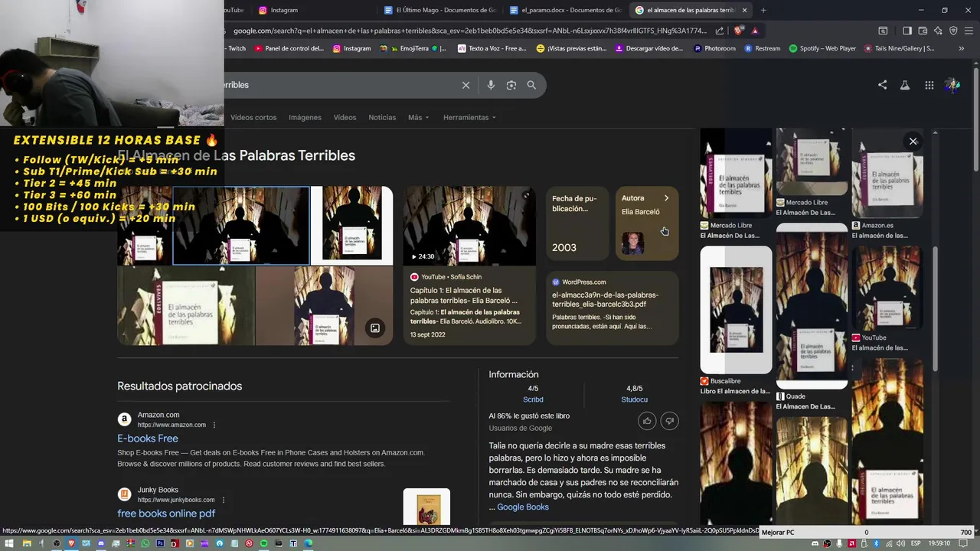Image resolution: width=980 pixels, height=551 pixels.
Task: Open the Google apps grid
Action: pos(929,85)
